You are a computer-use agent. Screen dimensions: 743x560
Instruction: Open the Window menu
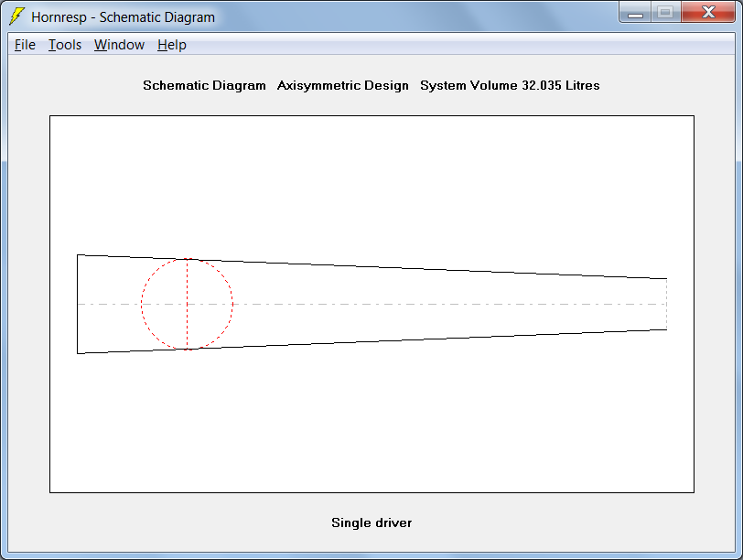pyautogui.click(x=119, y=45)
